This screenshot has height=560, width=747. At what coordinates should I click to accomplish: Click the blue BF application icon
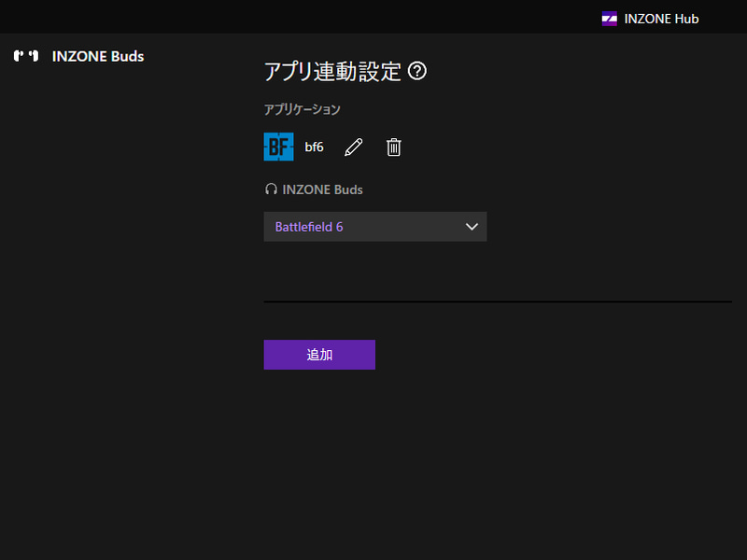tap(278, 147)
